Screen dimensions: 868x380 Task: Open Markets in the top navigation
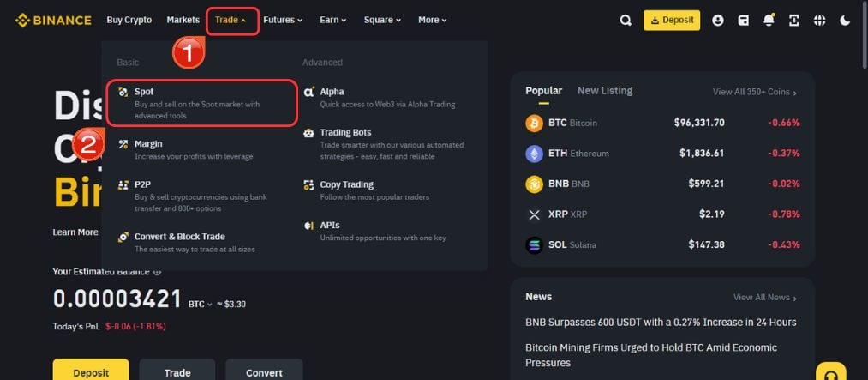(x=183, y=20)
